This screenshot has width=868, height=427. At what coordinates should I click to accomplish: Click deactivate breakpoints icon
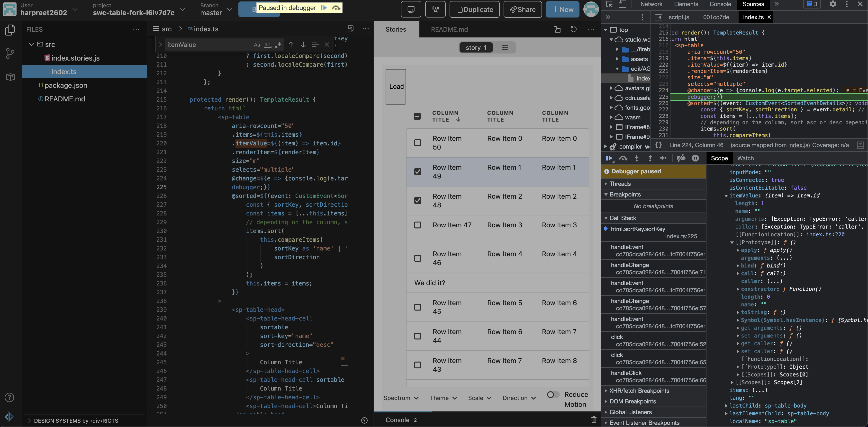click(681, 158)
